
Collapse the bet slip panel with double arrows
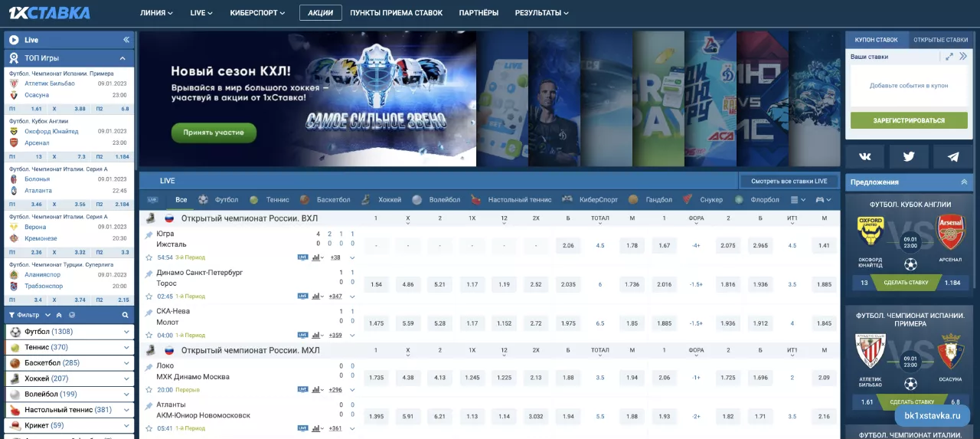(x=963, y=57)
